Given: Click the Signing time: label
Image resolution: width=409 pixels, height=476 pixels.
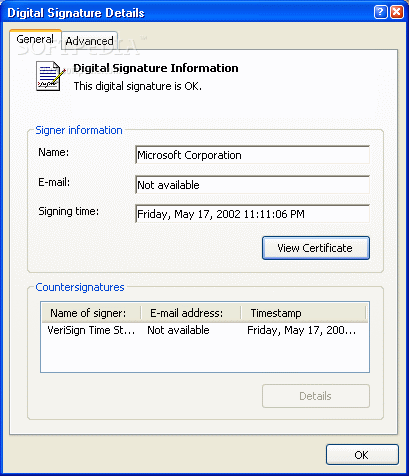Looking at the screenshot, I should (69, 211).
